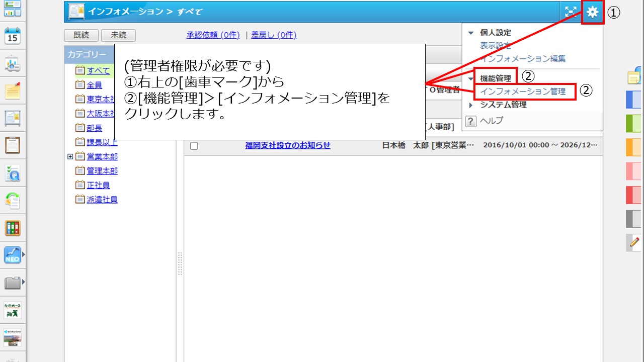Image resolution: width=644 pixels, height=362 pixels.
Task: Select the 営業本部 category
Action: pos(102,157)
